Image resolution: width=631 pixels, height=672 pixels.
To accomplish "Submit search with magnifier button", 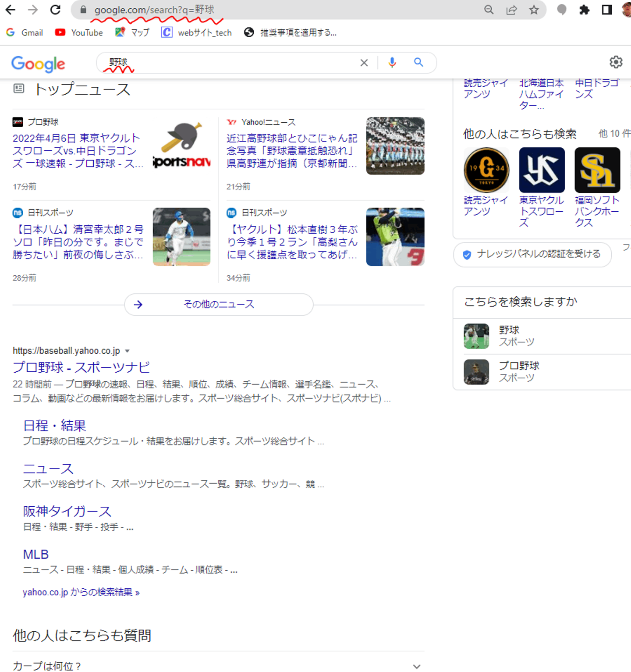I will point(418,63).
